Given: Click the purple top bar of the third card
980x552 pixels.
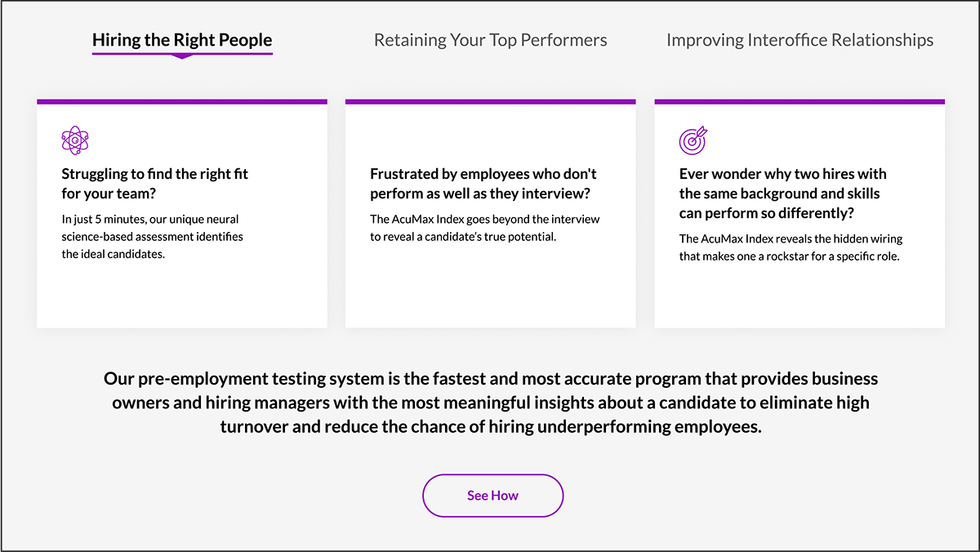Looking at the screenshot, I should tap(800, 102).
